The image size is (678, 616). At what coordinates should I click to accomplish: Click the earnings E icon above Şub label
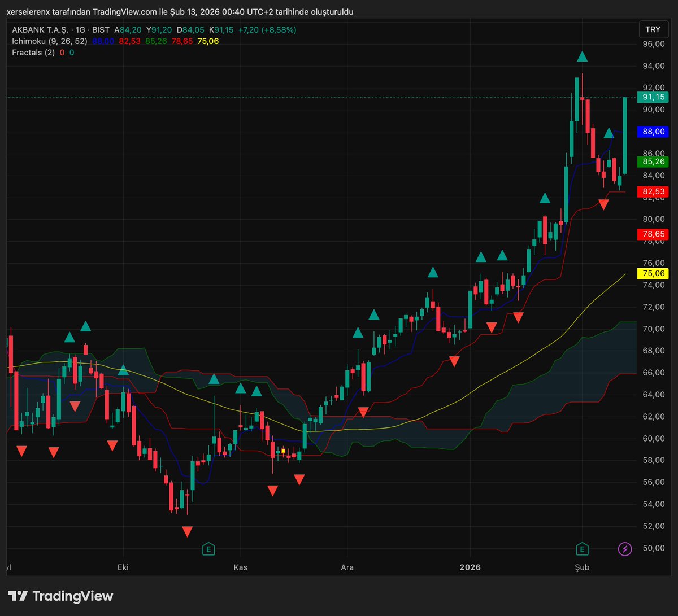click(582, 548)
